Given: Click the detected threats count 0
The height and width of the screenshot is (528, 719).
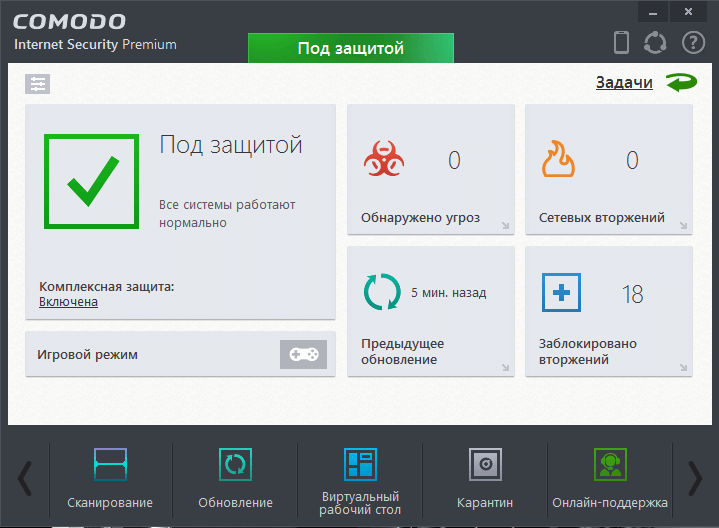Looking at the screenshot, I should tap(454, 160).
